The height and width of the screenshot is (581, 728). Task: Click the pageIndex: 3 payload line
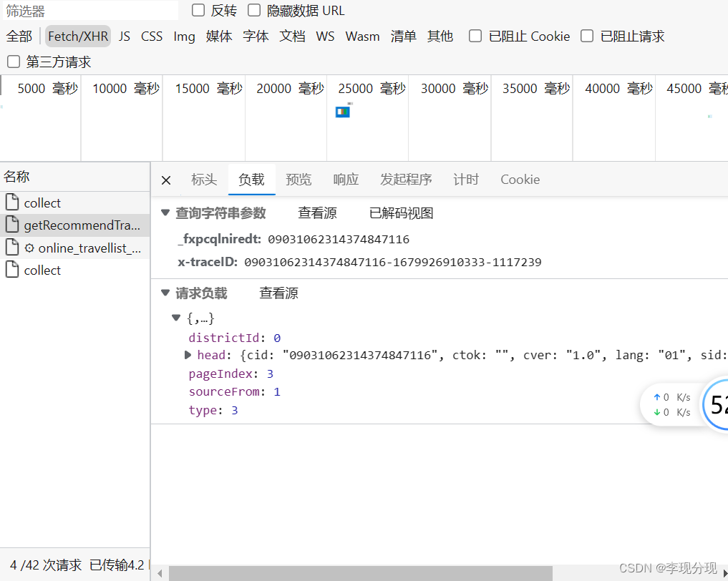tap(230, 374)
